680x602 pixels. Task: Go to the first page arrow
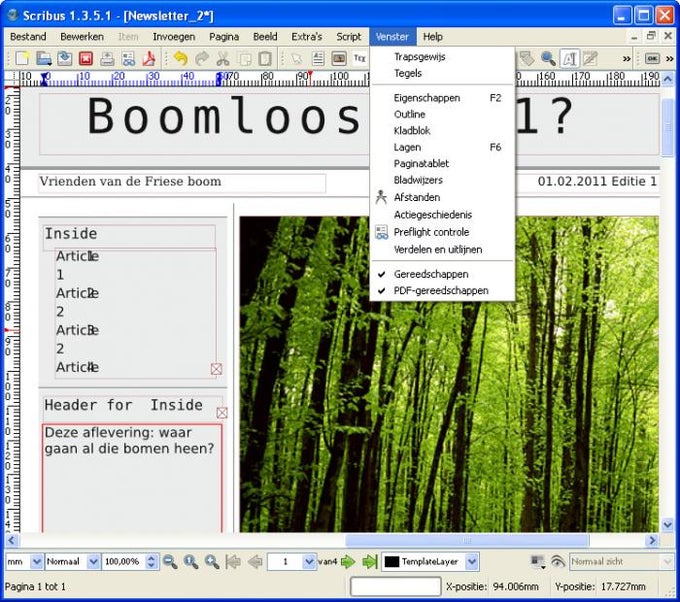[x=233, y=561]
